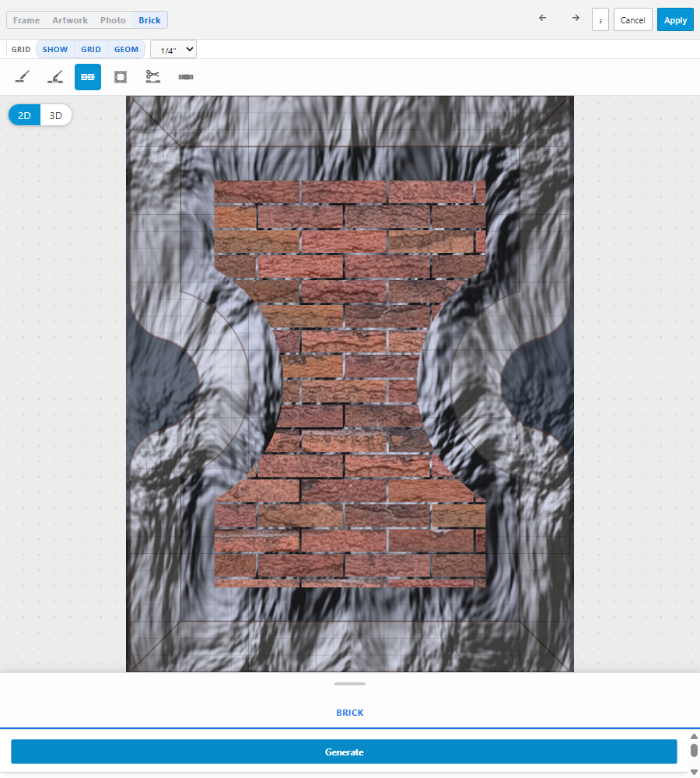700x778 pixels.
Task: Click the scrollbar up arrow
Action: [x=694, y=736]
